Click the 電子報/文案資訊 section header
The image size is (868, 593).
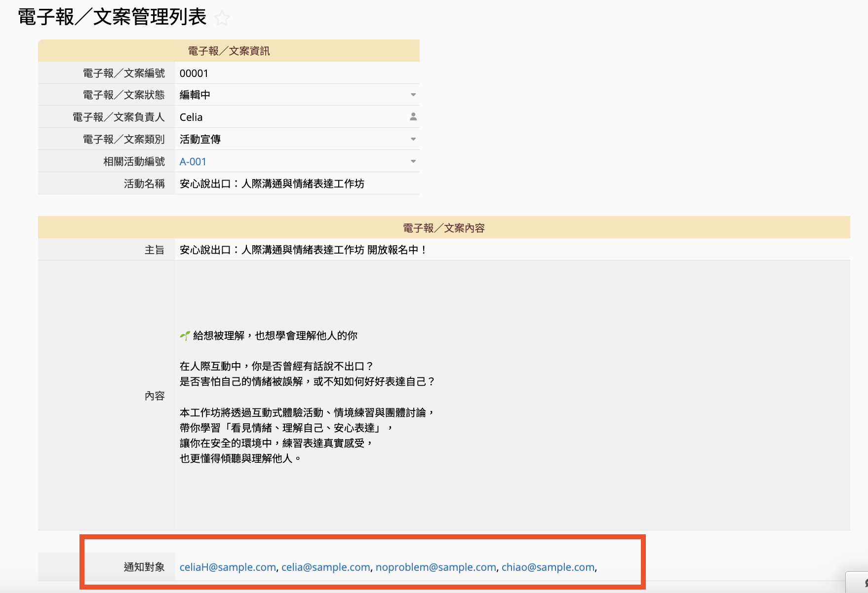[229, 51]
